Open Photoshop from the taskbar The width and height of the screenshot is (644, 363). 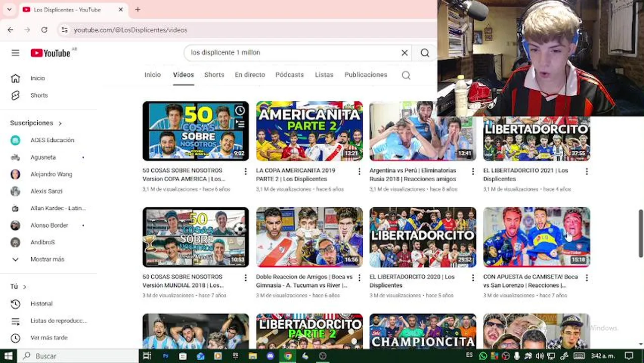pos(165,356)
